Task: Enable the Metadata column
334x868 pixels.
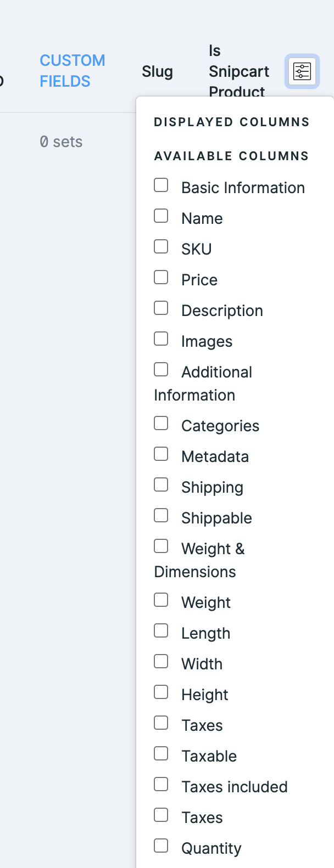Action: tap(161, 454)
